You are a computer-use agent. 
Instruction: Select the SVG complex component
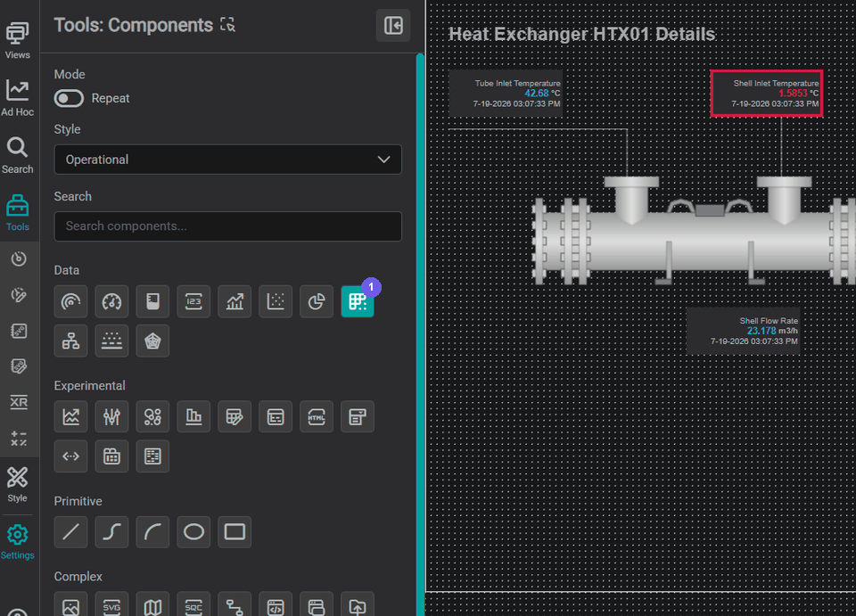pyautogui.click(x=112, y=604)
